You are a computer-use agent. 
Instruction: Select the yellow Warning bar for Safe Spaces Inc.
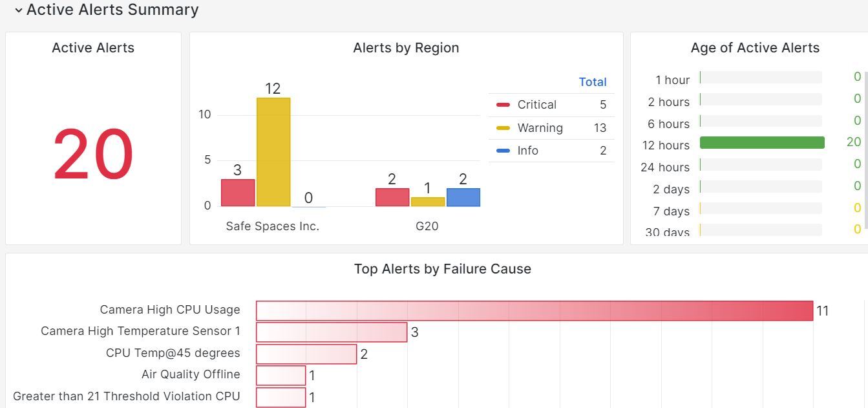point(273,153)
